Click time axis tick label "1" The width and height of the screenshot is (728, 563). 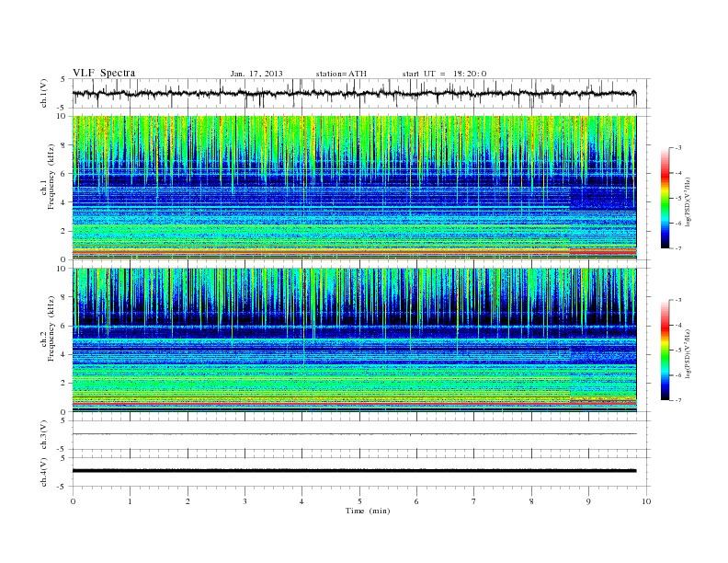coord(130,501)
